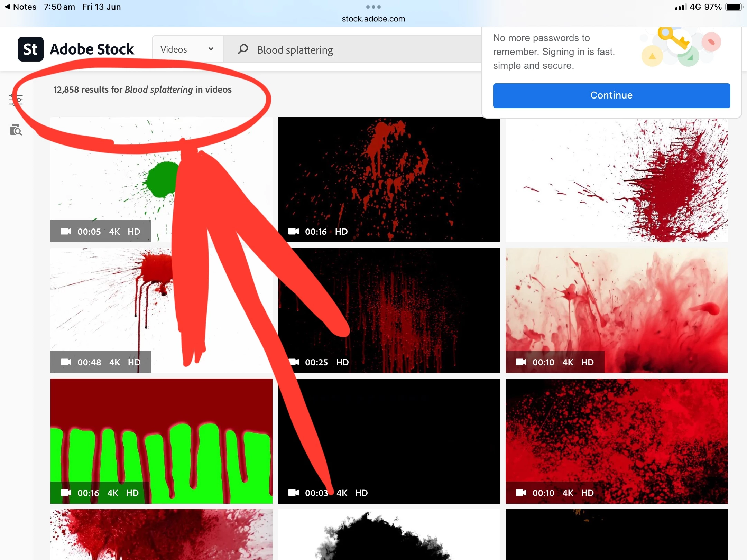Click the Adobe Stock St logo icon
The image size is (747, 560).
(x=30, y=49)
